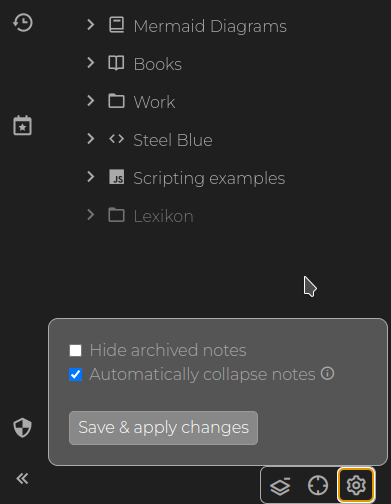
Task: Expand the Steel Blue note
Action: coord(90,139)
